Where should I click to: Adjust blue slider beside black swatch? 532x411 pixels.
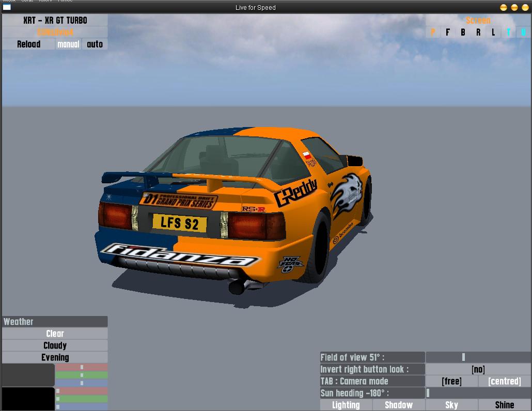click(82, 406)
